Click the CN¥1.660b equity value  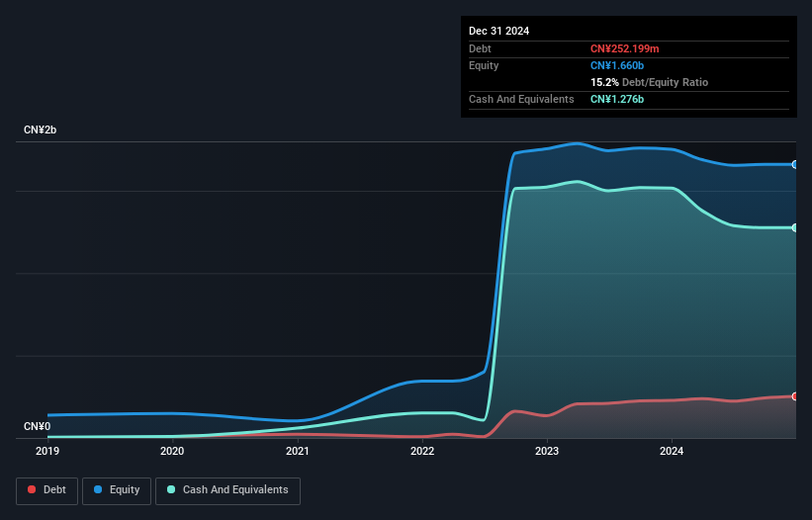(617, 65)
